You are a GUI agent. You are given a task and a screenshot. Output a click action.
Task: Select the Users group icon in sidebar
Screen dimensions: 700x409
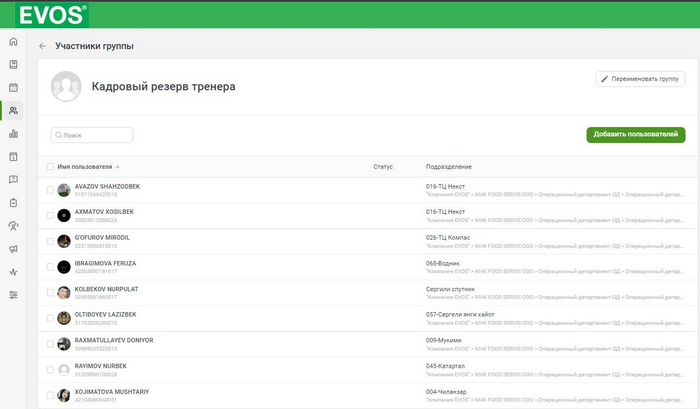(13, 110)
